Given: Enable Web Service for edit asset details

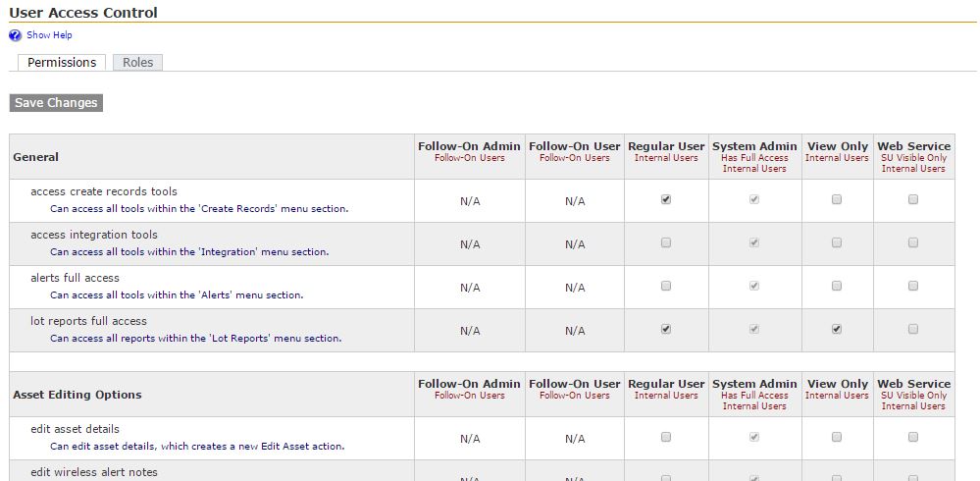Looking at the screenshot, I should click(913, 437).
